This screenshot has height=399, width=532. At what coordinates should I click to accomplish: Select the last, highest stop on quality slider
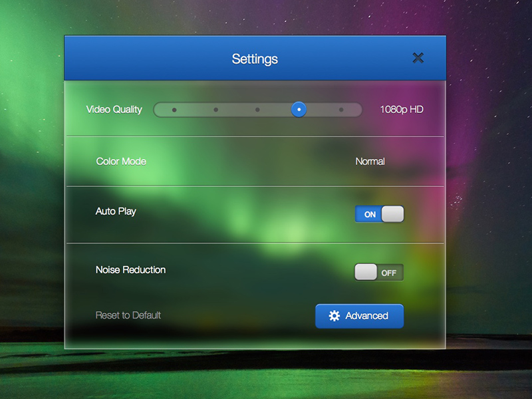click(x=341, y=110)
